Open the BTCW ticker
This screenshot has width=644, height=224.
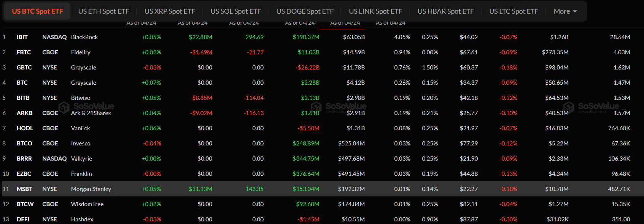tap(25, 204)
